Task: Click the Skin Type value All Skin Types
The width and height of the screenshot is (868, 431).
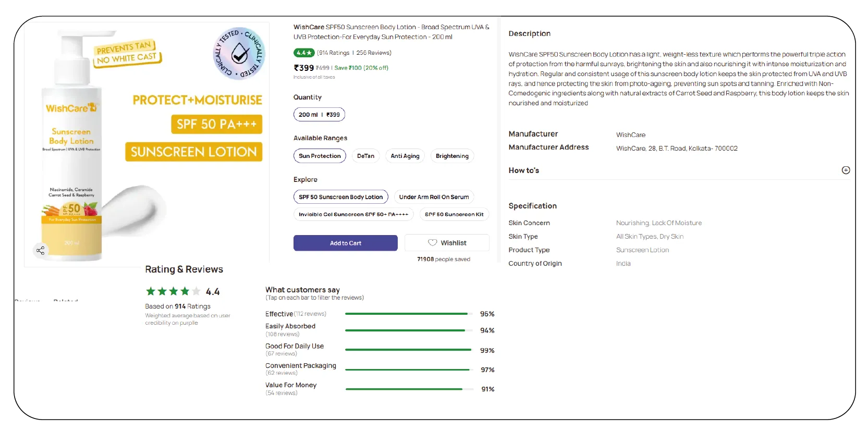Action: 650,237
